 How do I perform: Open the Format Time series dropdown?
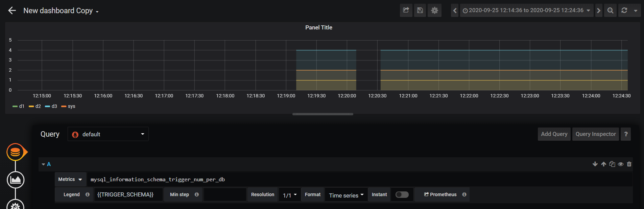point(346,195)
